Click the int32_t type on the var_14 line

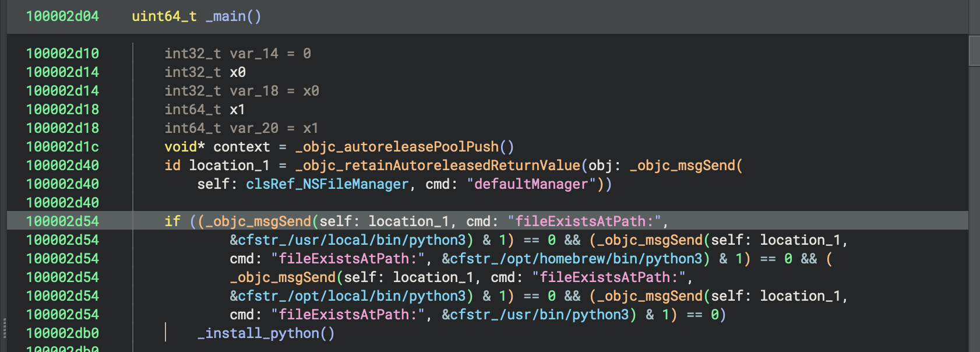tap(193, 54)
